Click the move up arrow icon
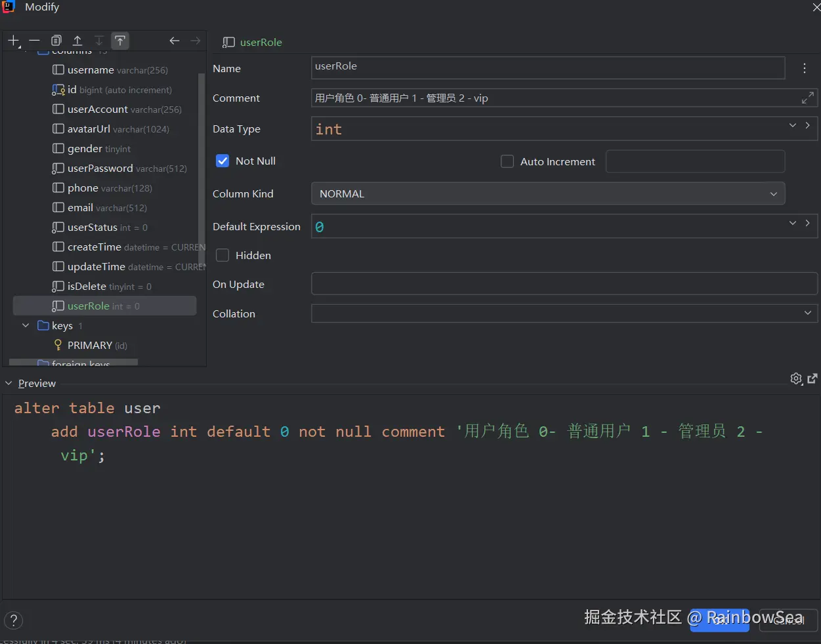821x644 pixels. point(77,41)
